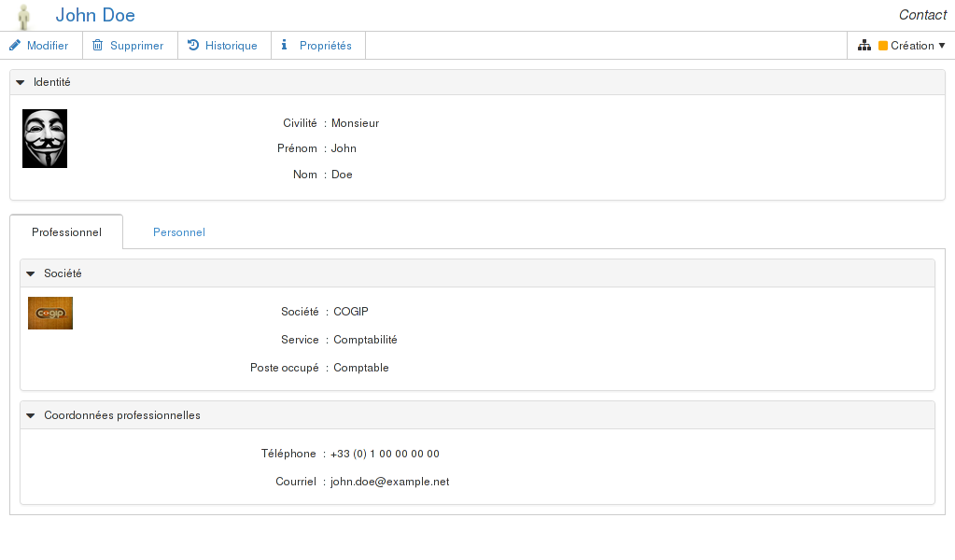Open the Propriétés label

325,46
